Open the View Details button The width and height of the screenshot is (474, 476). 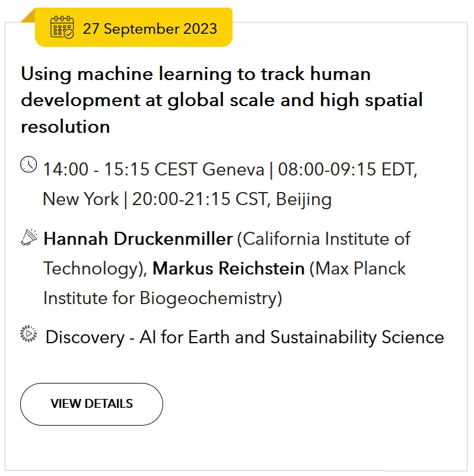click(x=91, y=404)
